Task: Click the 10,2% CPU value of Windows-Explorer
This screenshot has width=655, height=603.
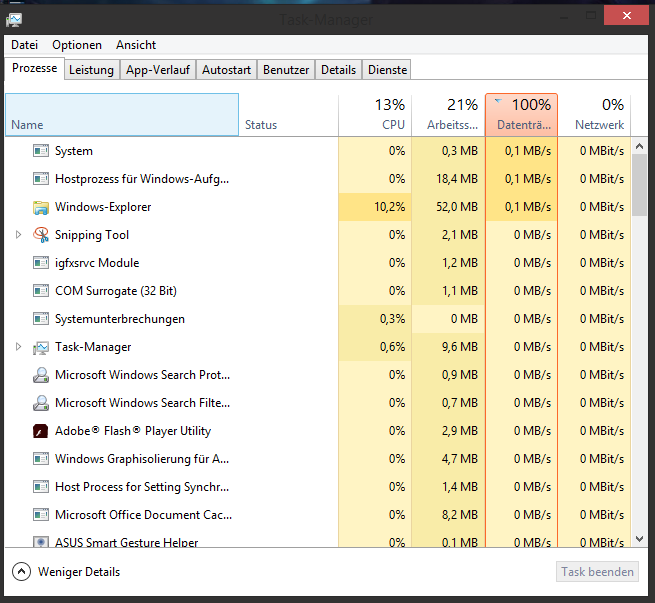Action: (389, 207)
